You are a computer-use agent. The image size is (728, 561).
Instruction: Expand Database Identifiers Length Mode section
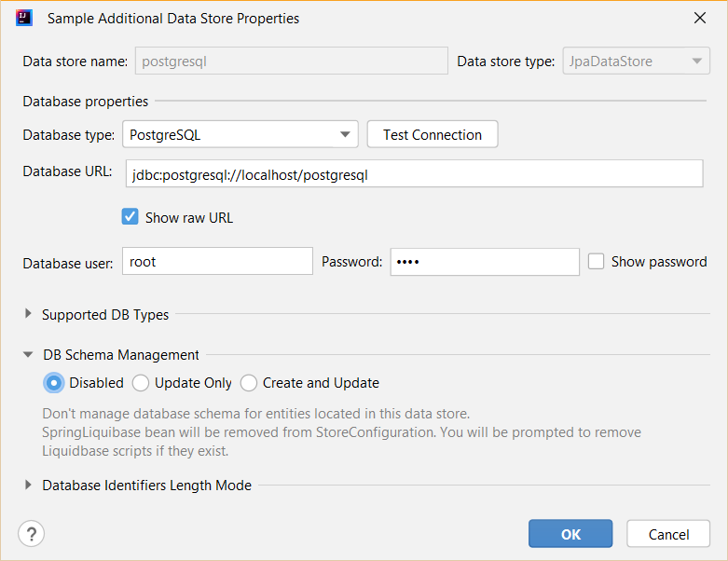(x=28, y=485)
